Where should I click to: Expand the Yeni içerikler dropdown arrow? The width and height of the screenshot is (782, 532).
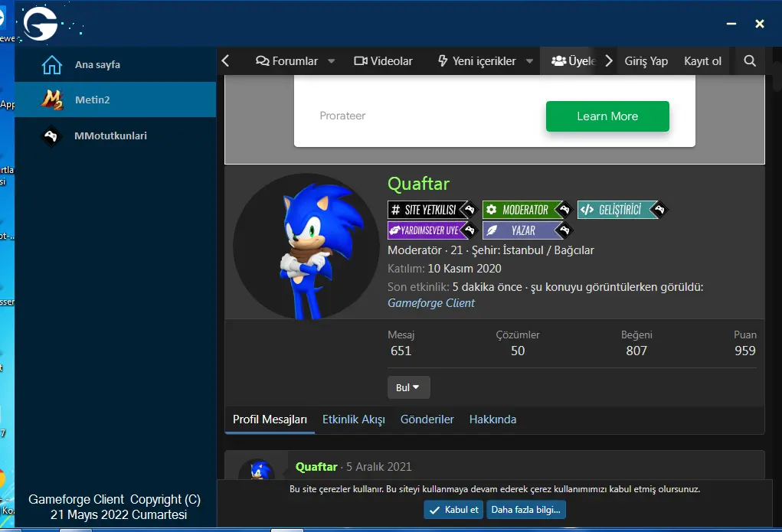pyautogui.click(x=529, y=61)
